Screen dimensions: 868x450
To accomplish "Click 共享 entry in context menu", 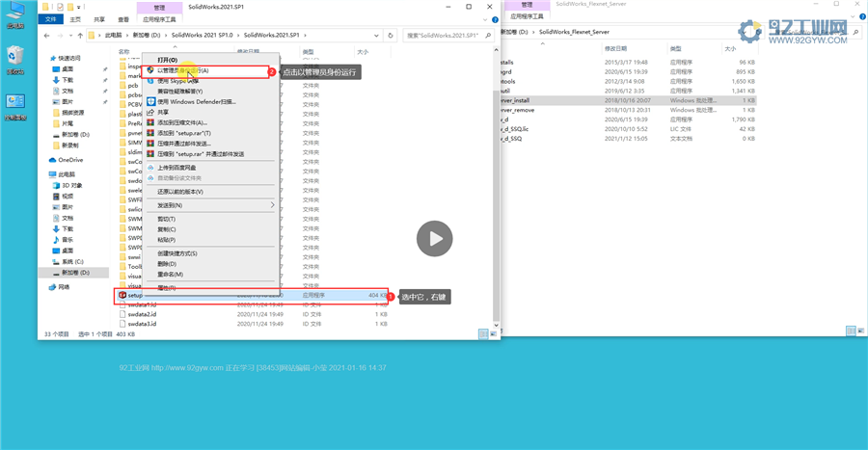I will point(163,112).
